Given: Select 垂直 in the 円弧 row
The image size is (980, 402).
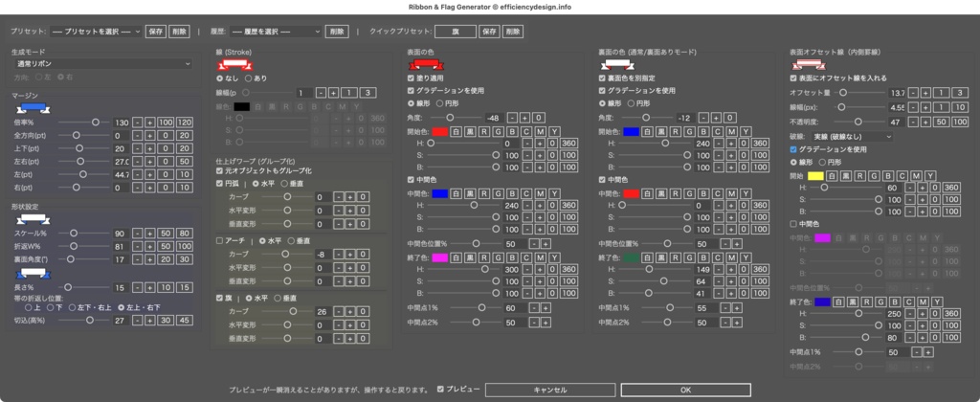Looking at the screenshot, I should pyautogui.click(x=283, y=184).
